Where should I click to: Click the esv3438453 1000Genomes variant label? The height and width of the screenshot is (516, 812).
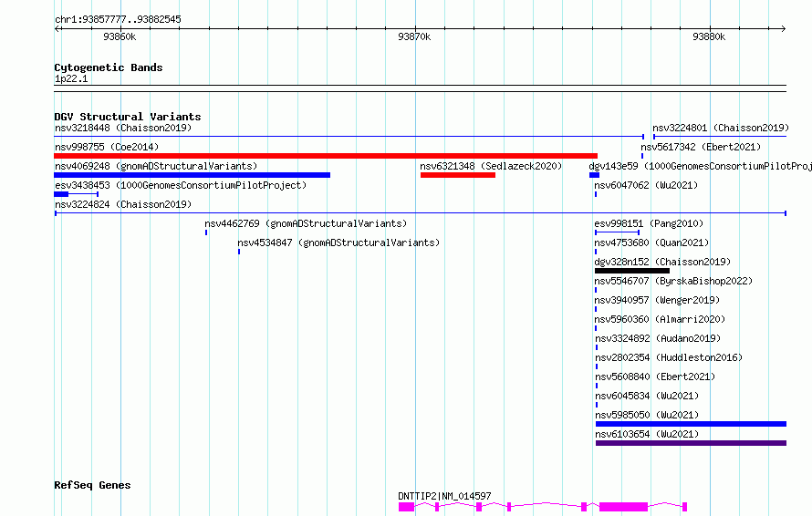(181, 185)
